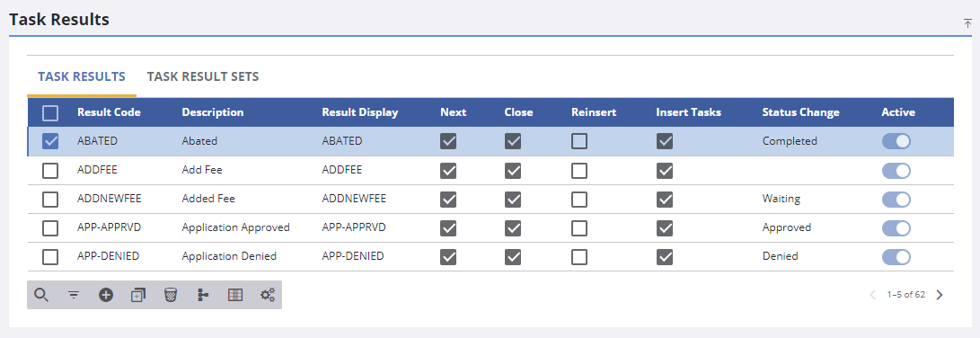980x338 pixels.
Task: Go to next page of results
Action: click(940, 295)
